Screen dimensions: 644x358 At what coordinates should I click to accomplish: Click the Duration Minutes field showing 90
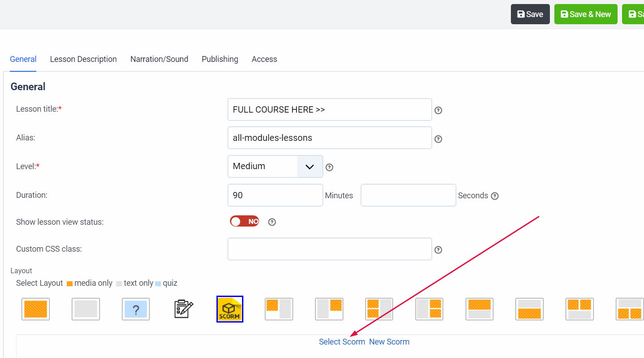[x=275, y=195]
